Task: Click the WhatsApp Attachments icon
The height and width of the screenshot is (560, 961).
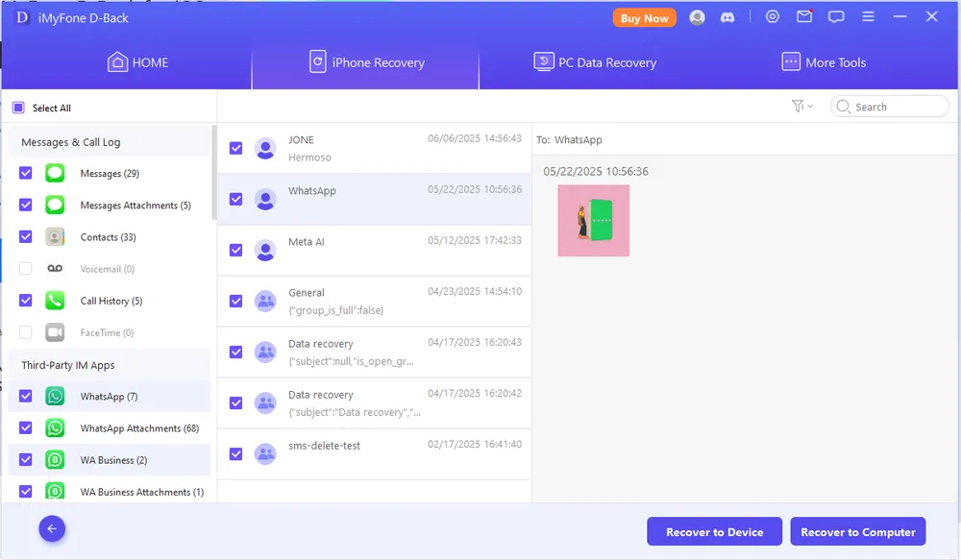Action: [55, 428]
